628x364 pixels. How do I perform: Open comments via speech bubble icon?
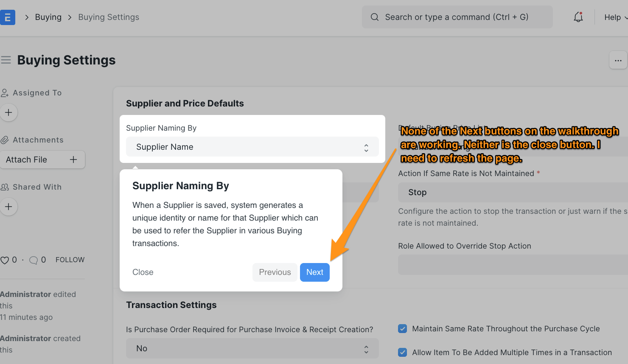(33, 260)
